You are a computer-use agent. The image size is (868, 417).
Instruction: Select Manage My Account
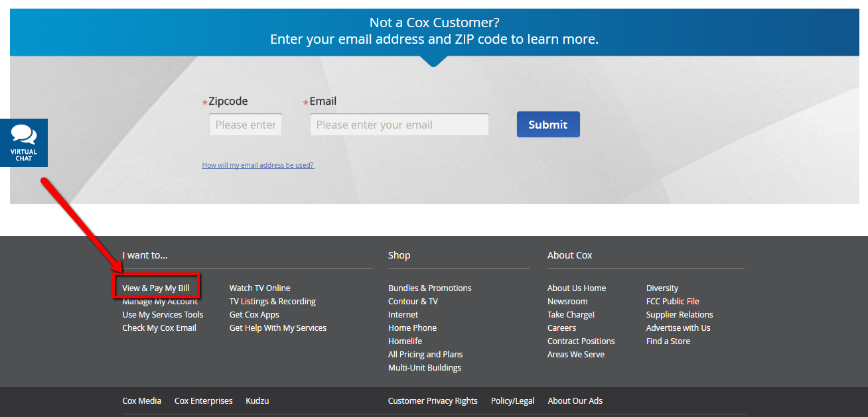(x=159, y=301)
